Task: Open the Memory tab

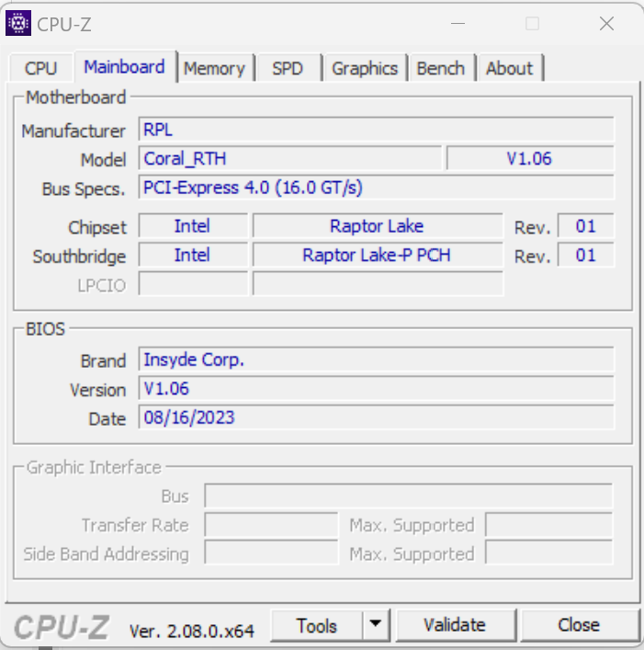Action: tap(214, 68)
